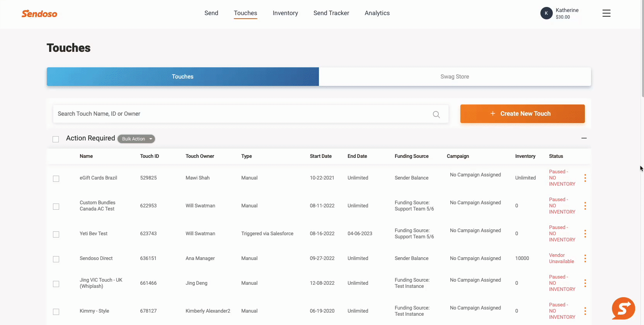
Task: Click the Touch ID column header
Action: (x=150, y=156)
